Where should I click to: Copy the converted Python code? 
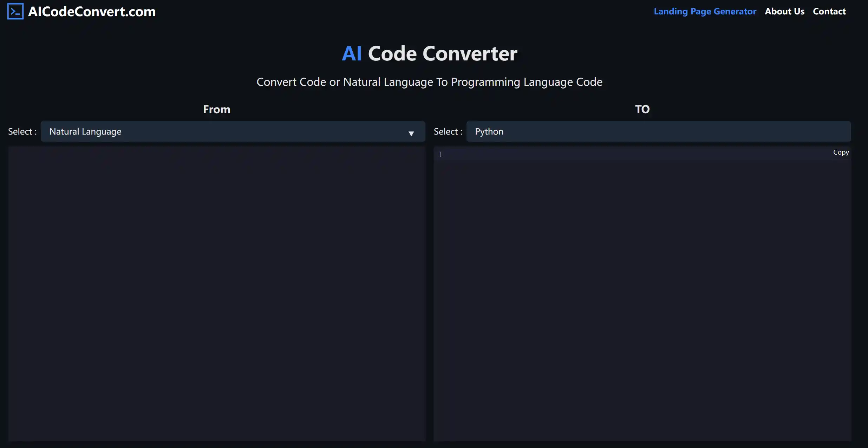841,152
